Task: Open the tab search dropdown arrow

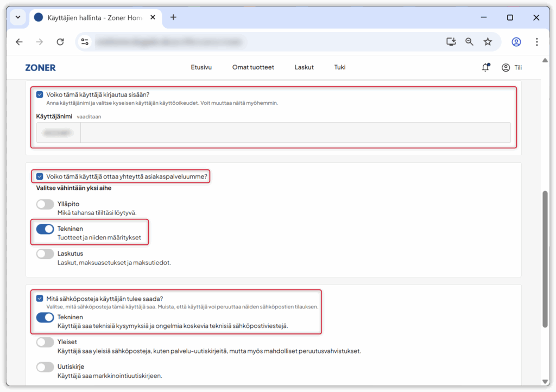Action: tap(17, 17)
